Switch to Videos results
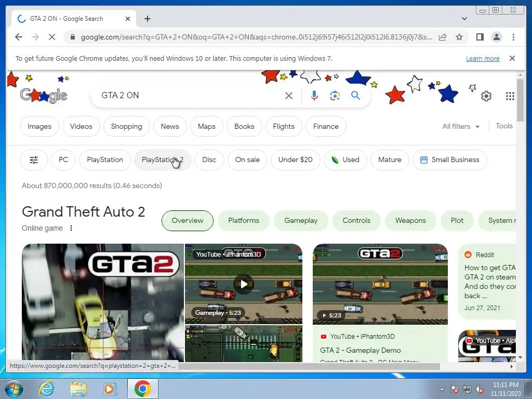 click(x=81, y=126)
